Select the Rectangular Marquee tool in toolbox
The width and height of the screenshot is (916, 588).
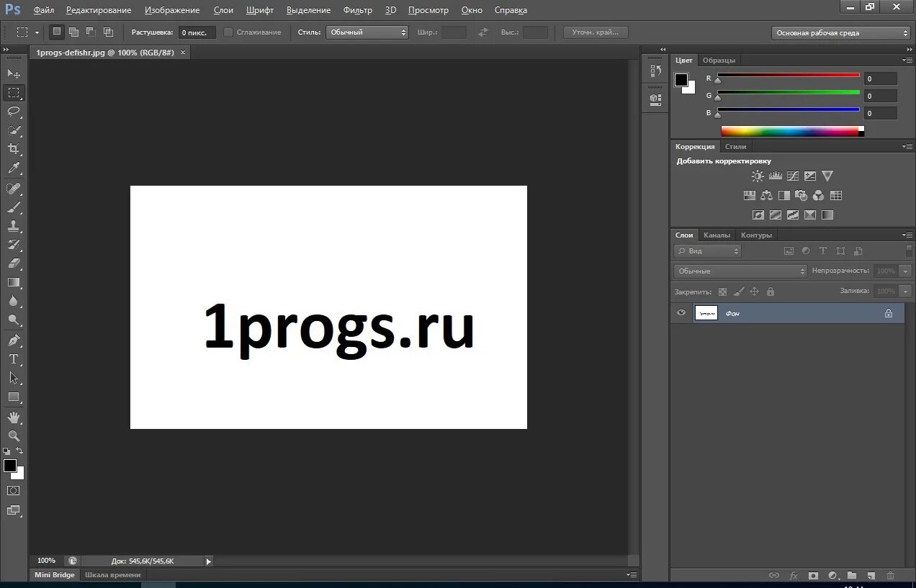[x=14, y=93]
